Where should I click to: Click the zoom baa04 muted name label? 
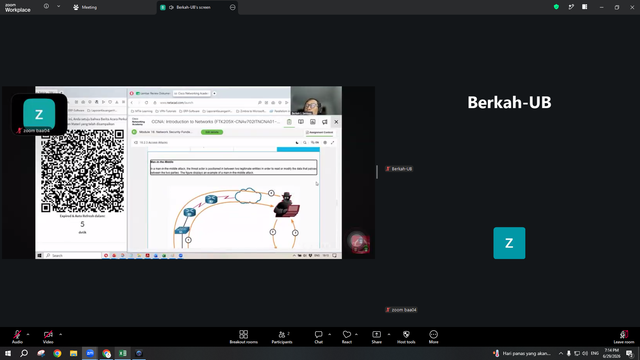pyautogui.click(x=401, y=310)
